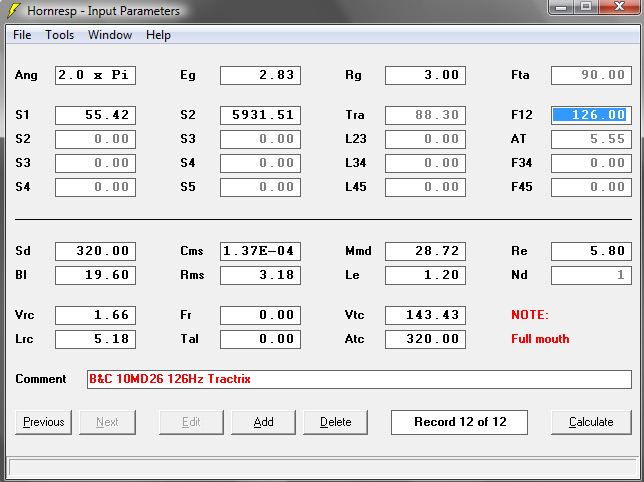This screenshot has height=482, width=644.
Task: Click the F34 input field
Action: pos(591,163)
